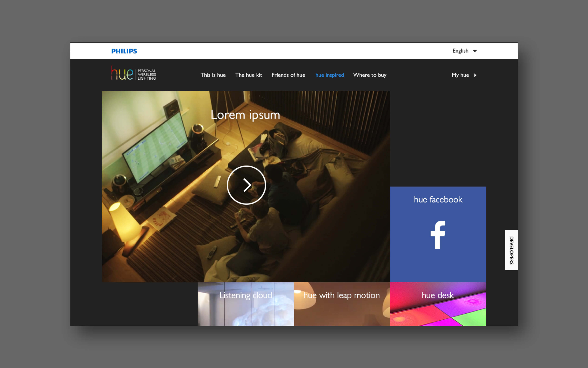Open the hue desk tile
The width and height of the screenshot is (588, 368).
[438, 304]
